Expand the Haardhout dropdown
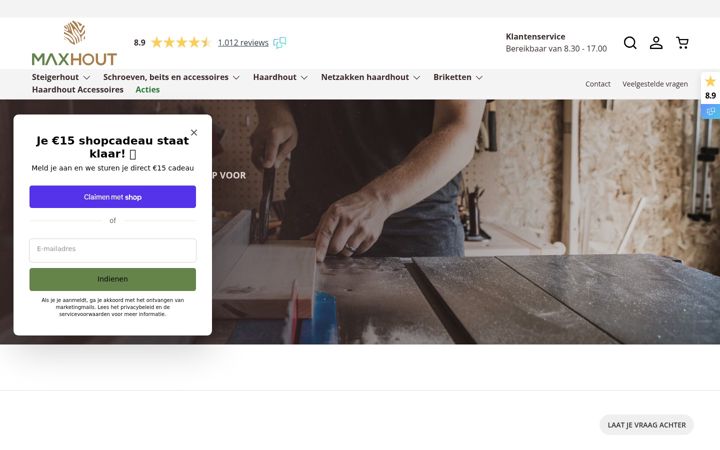The height and width of the screenshot is (450, 720). tap(280, 77)
